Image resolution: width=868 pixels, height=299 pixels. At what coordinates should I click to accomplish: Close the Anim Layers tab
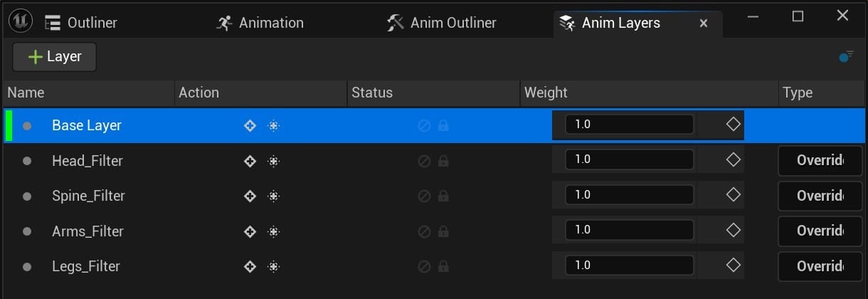coord(704,23)
